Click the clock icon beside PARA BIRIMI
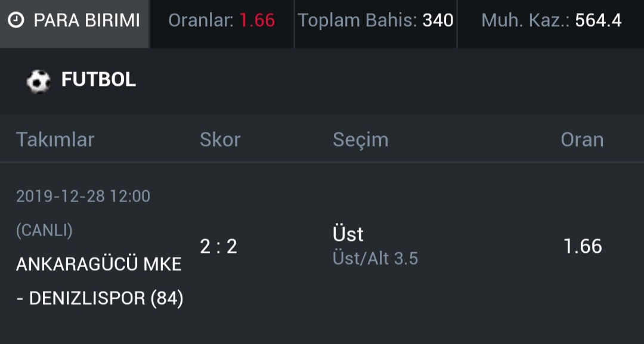The image size is (644, 344). click(16, 20)
